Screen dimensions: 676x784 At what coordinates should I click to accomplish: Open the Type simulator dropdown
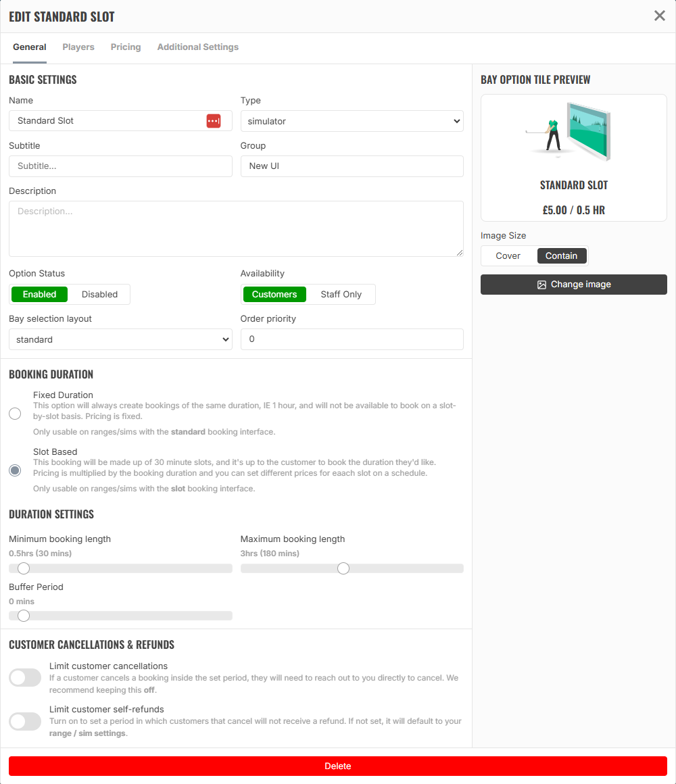pos(352,121)
